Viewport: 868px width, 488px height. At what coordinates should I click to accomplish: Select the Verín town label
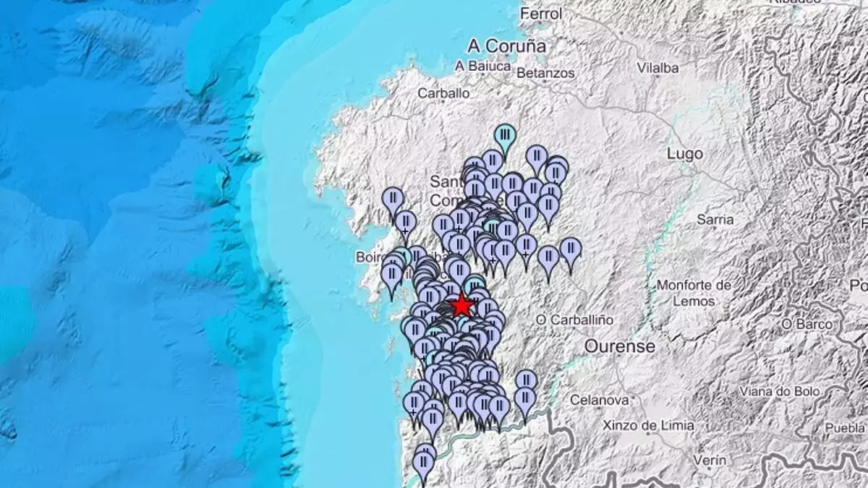click(x=709, y=460)
